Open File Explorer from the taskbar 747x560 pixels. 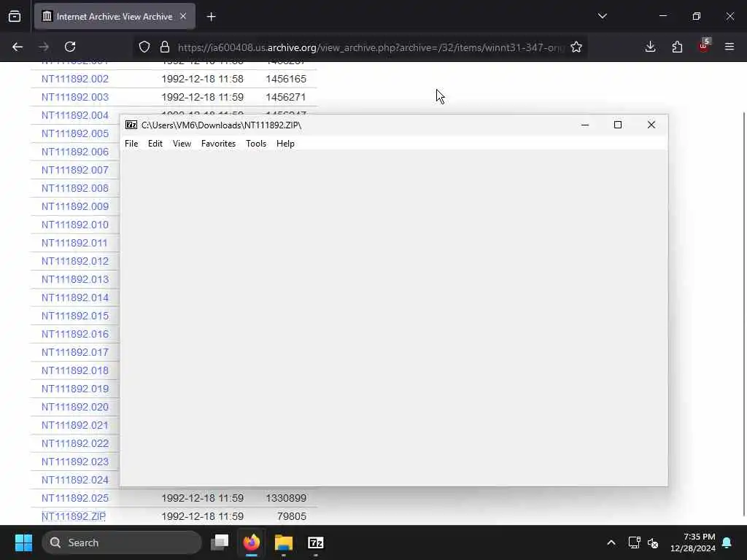coord(284,542)
